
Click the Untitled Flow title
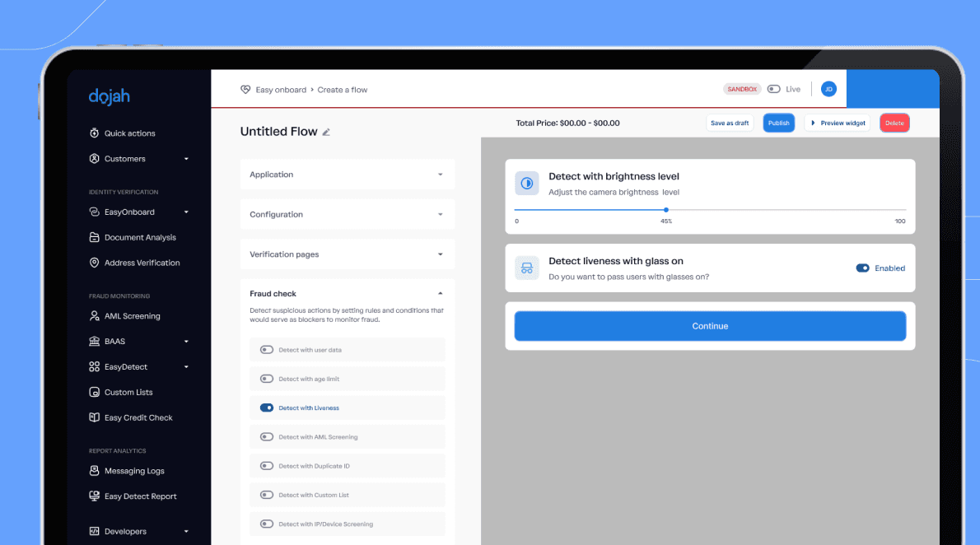click(278, 131)
